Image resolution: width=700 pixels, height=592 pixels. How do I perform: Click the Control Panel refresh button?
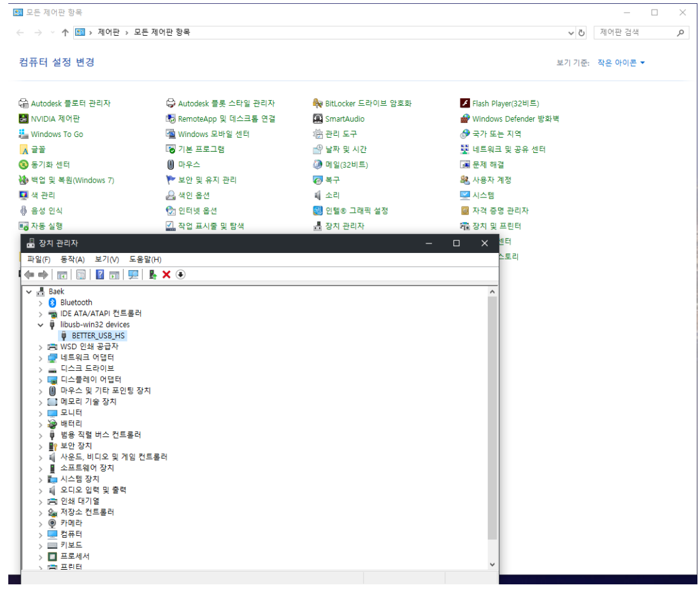[582, 32]
